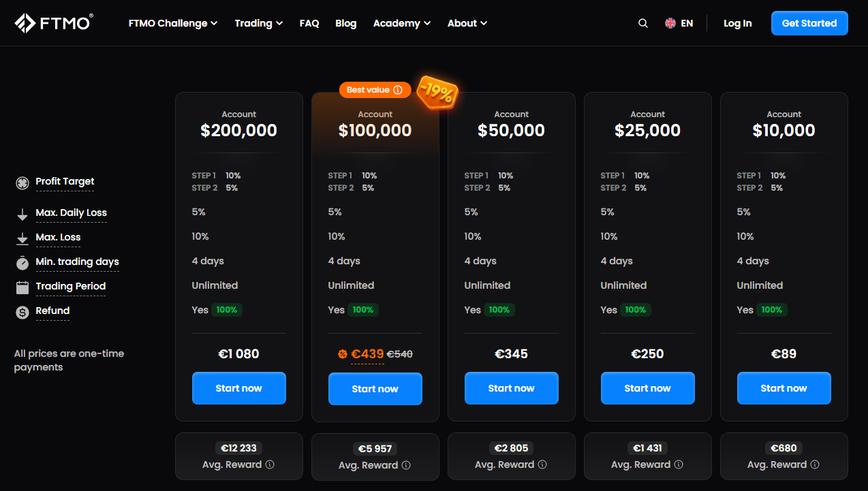Click the Trading Period calendar icon
This screenshot has height=491, width=868.
point(21,286)
